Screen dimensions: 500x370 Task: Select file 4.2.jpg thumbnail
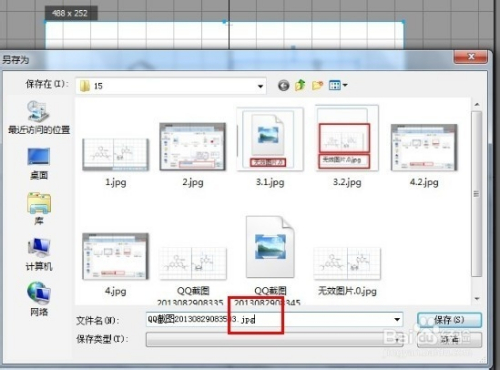(x=424, y=147)
